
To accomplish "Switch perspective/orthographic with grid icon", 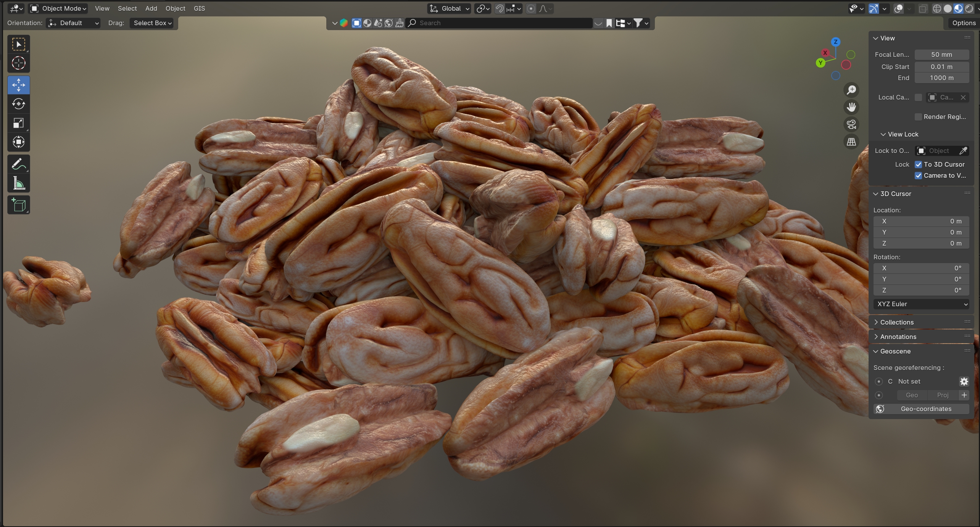I will 851,142.
